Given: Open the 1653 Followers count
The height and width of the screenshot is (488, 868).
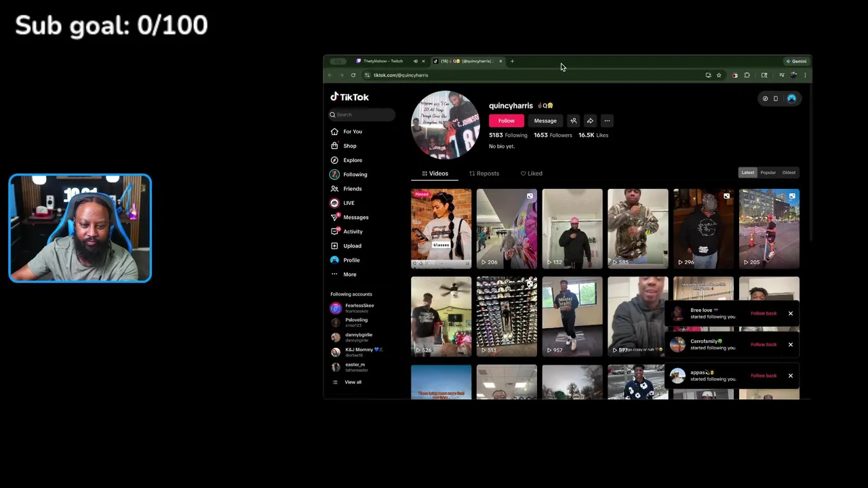Looking at the screenshot, I should pos(553,135).
